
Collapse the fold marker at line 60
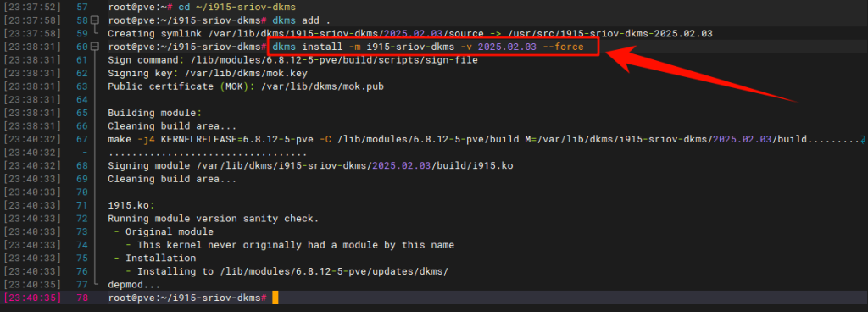(95, 47)
